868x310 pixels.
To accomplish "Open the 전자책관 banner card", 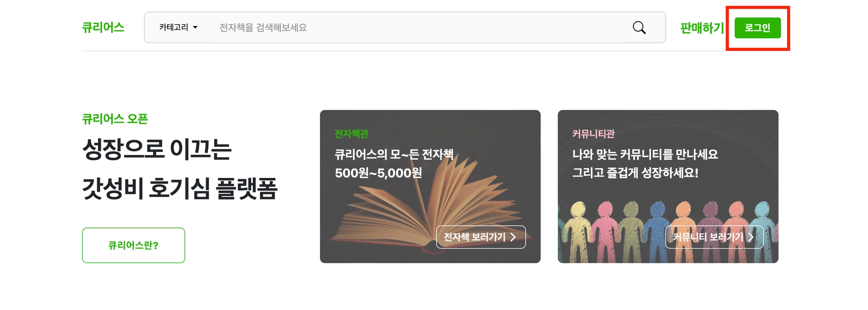I will click(430, 186).
